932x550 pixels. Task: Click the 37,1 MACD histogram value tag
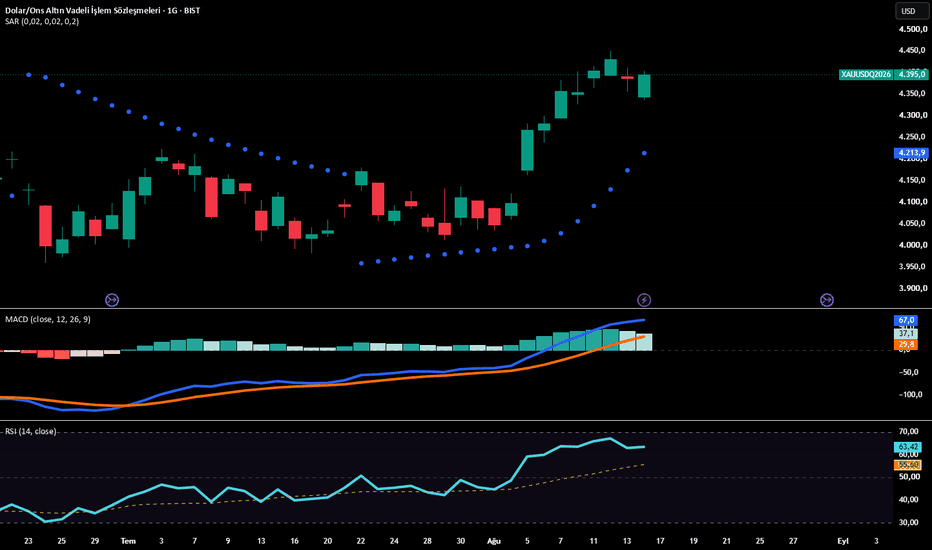906,334
